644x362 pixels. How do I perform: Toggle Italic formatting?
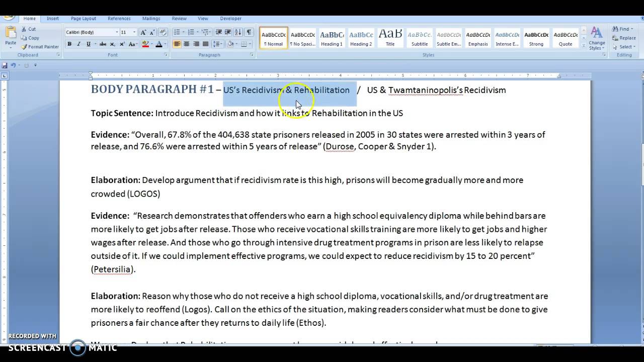pos(79,44)
